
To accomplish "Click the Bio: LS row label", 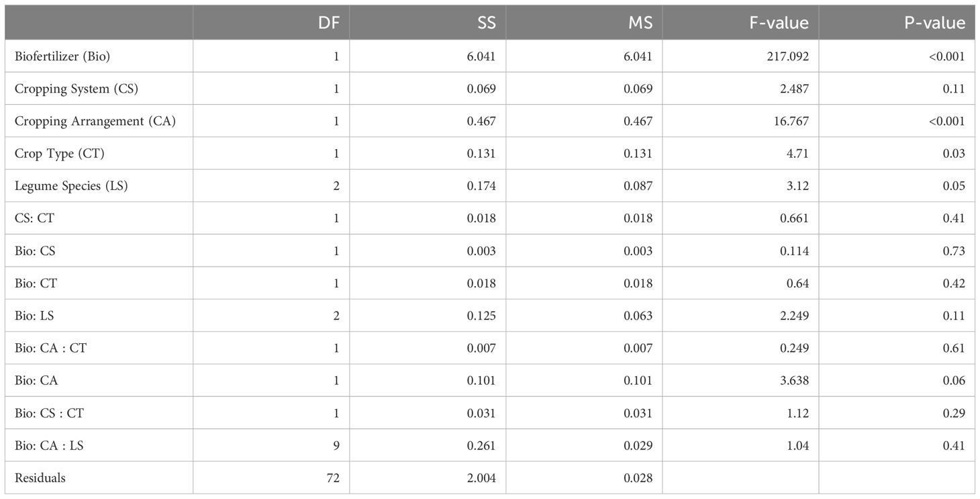I will 34,316.
